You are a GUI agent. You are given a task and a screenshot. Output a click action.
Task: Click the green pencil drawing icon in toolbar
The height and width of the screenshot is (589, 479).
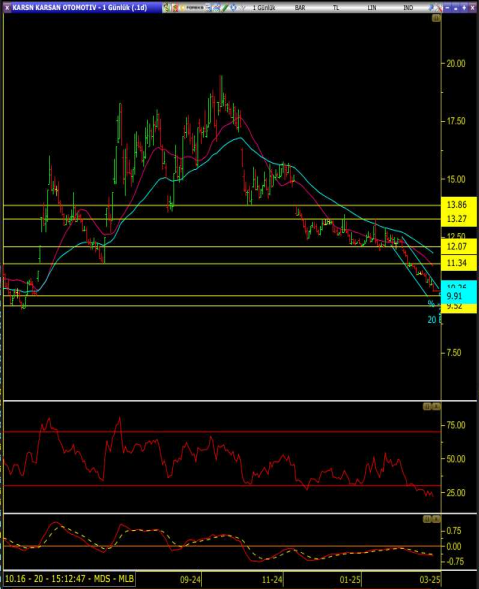coord(225,8)
